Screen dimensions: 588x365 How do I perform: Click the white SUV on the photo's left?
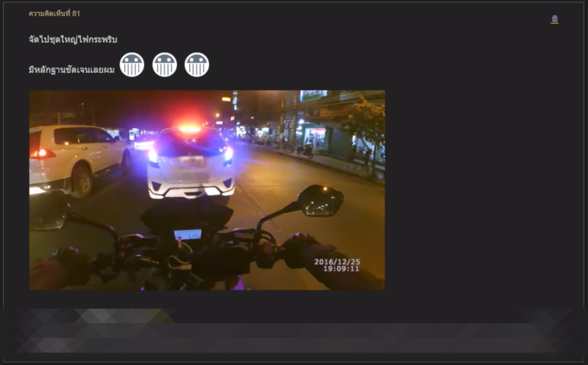(x=76, y=156)
